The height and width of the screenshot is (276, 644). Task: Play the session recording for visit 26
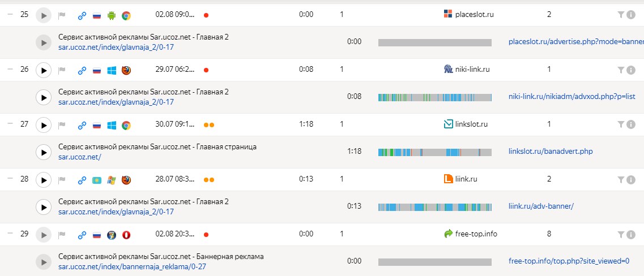click(44, 70)
